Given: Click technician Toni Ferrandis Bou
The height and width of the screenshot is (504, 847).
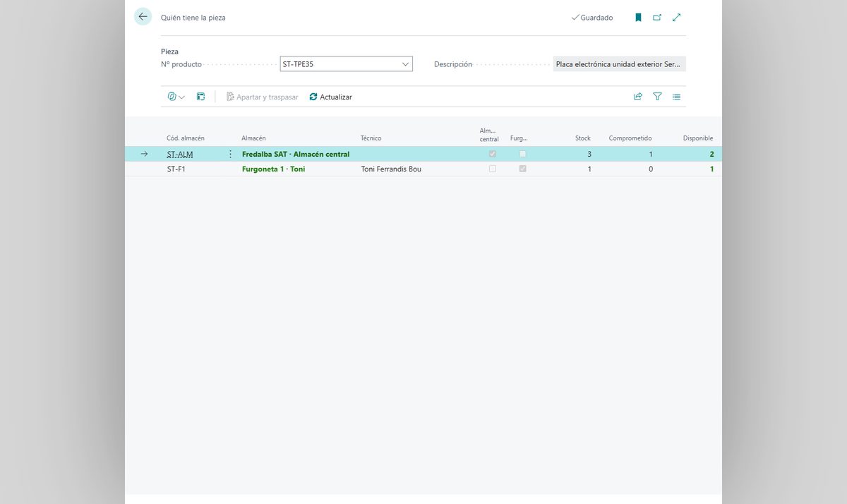Looking at the screenshot, I should click(x=391, y=169).
